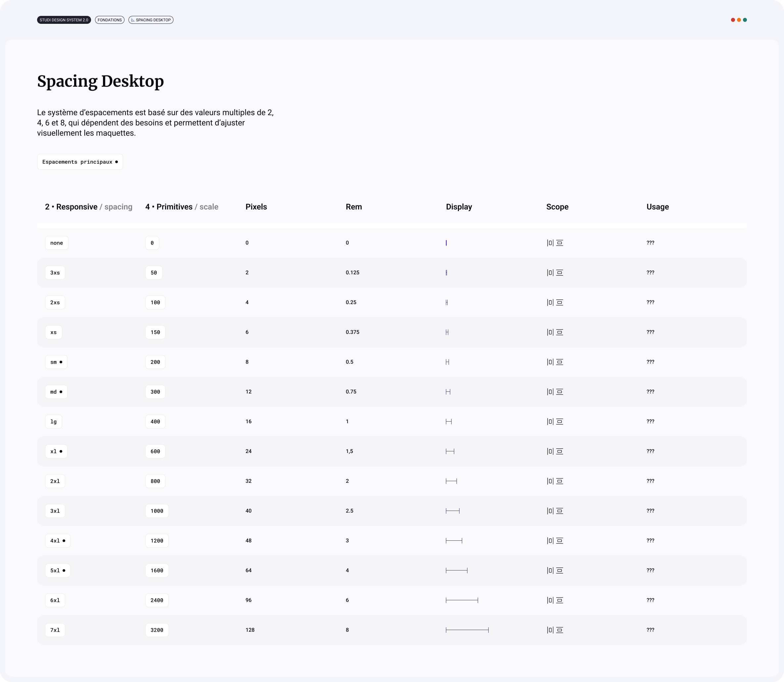Viewport: 784px width, 682px height.
Task: Go to Fondations breadcrumb pill
Action: click(110, 20)
